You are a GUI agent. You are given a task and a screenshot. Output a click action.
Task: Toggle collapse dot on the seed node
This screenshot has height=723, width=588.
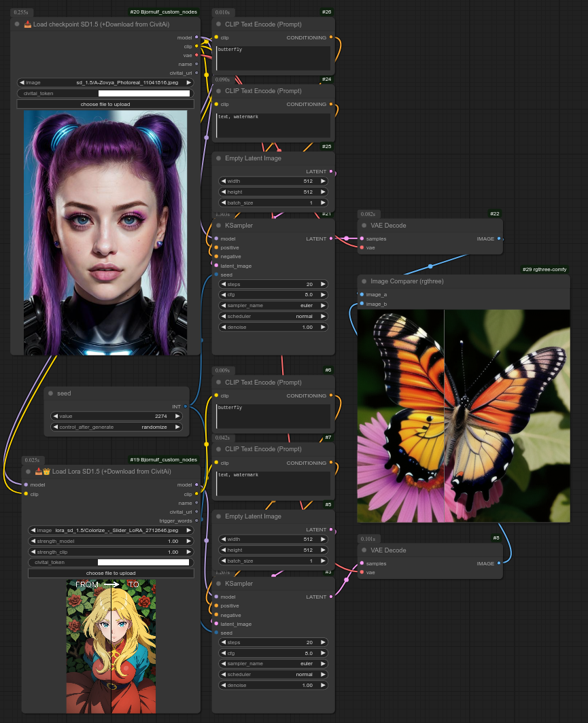tap(50, 393)
